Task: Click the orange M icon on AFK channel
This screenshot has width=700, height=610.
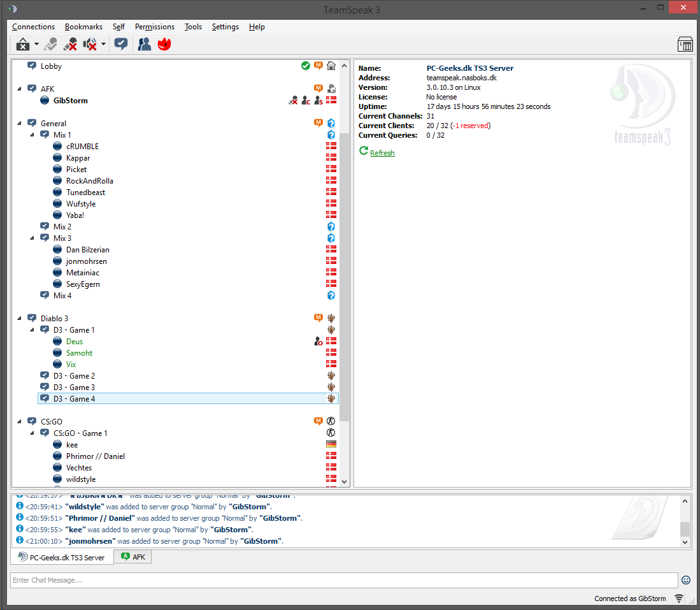Action: click(318, 89)
